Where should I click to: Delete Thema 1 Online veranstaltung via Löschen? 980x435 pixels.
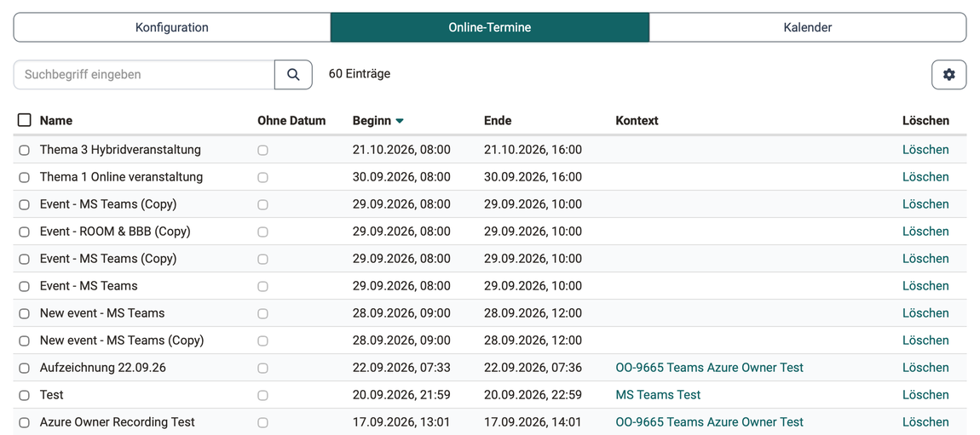[925, 176]
